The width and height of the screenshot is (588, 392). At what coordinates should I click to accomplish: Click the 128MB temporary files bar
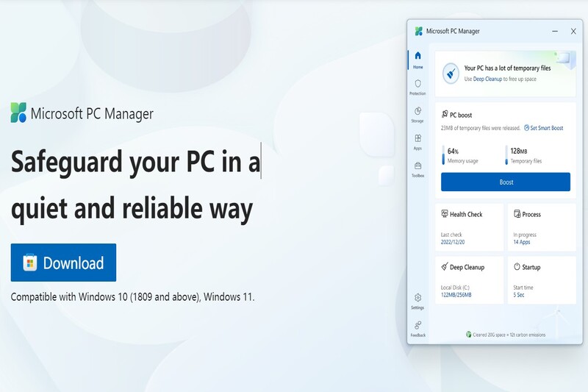pos(506,155)
